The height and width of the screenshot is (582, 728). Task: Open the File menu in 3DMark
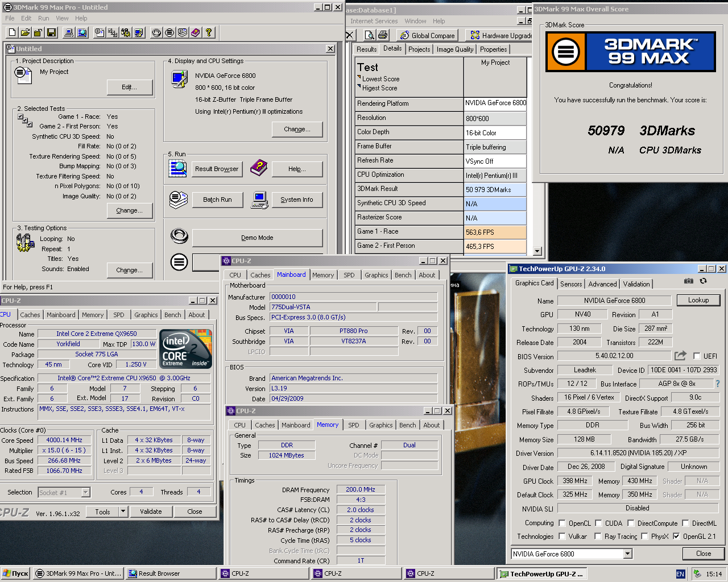point(10,18)
